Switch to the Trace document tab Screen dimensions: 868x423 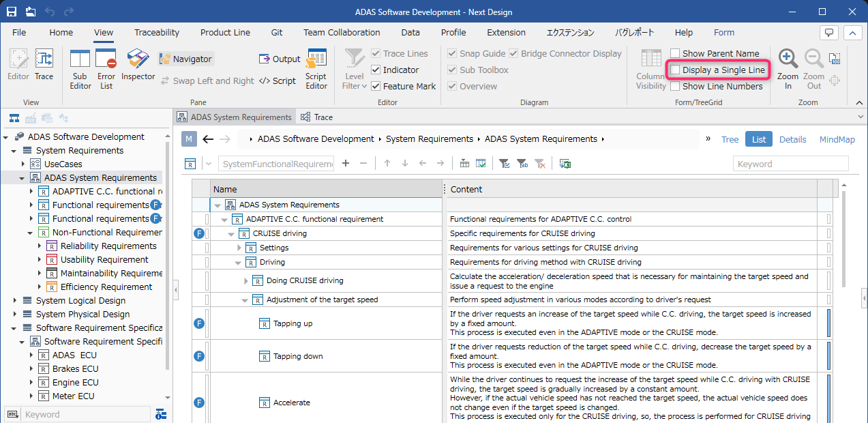pos(317,117)
